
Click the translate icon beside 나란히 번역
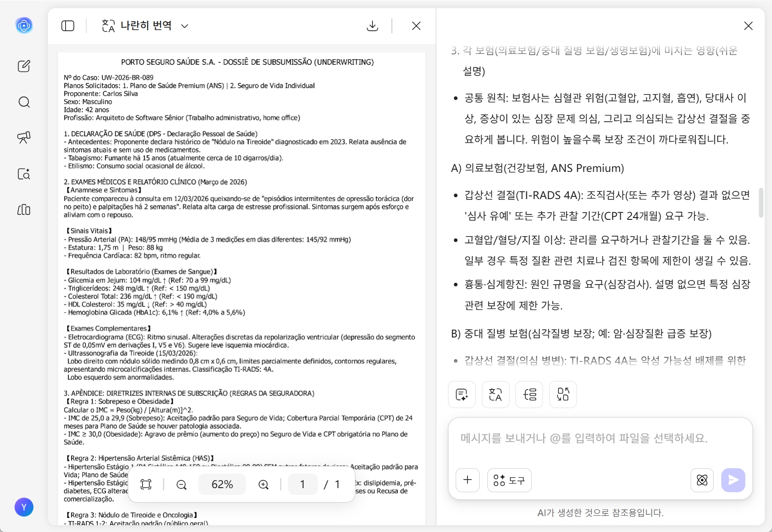tap(108, 26)
